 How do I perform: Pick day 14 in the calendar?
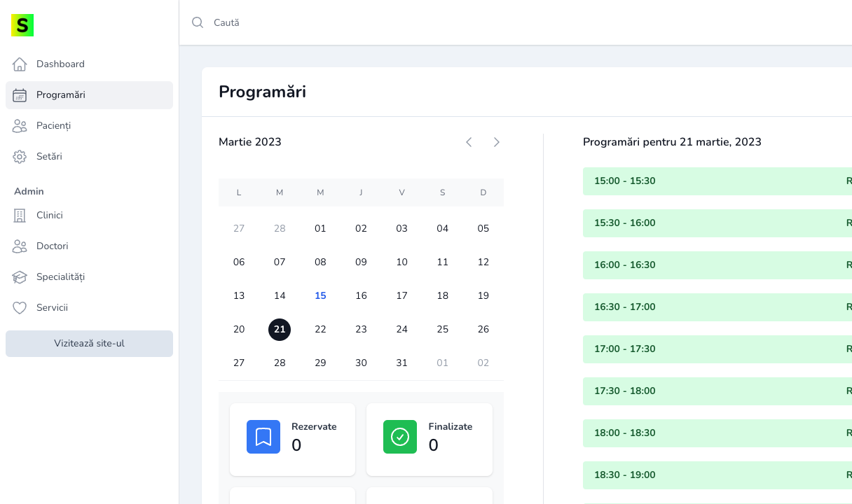[x=280, y=296]
